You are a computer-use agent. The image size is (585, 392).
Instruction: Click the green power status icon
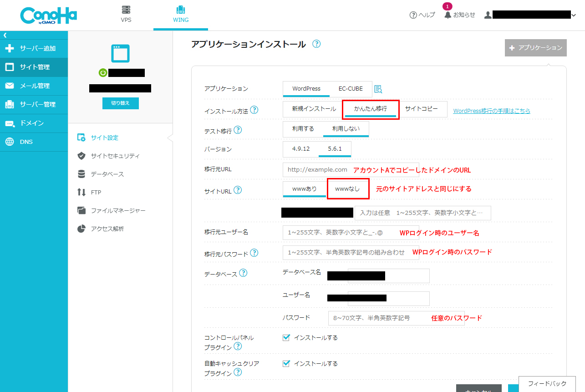pos(103,72)
